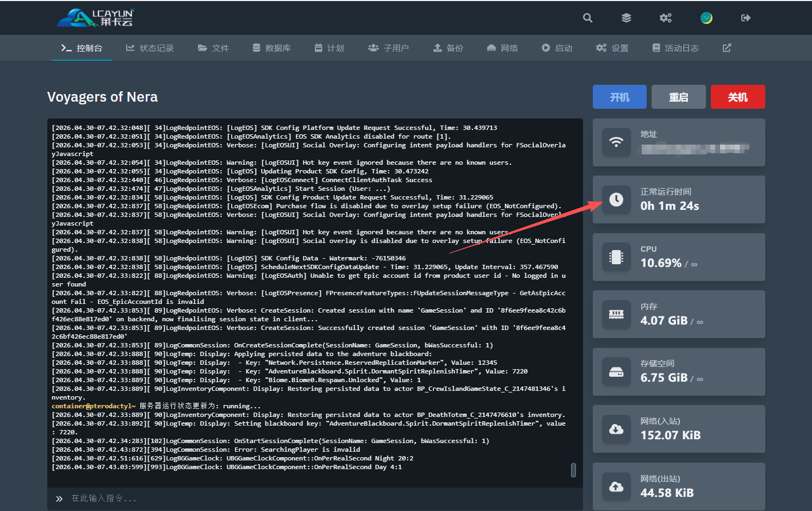Open admin settings gears icon in header

tap(666, 18)
